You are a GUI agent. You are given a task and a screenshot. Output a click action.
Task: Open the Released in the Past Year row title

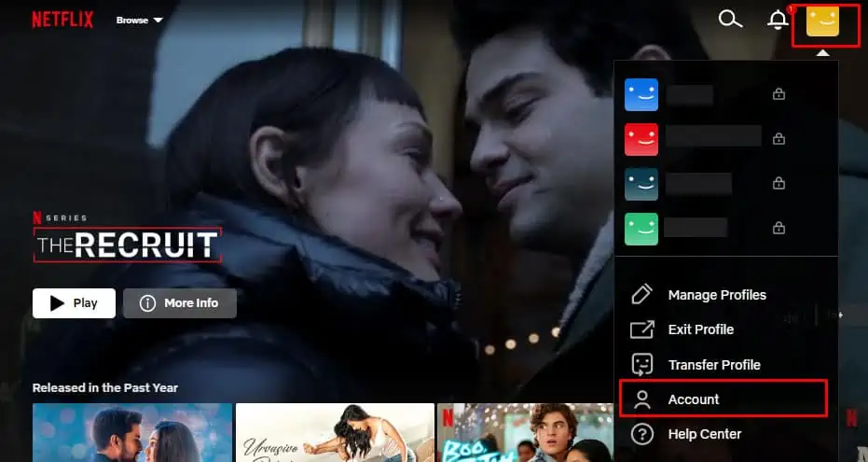pos(105,387)
